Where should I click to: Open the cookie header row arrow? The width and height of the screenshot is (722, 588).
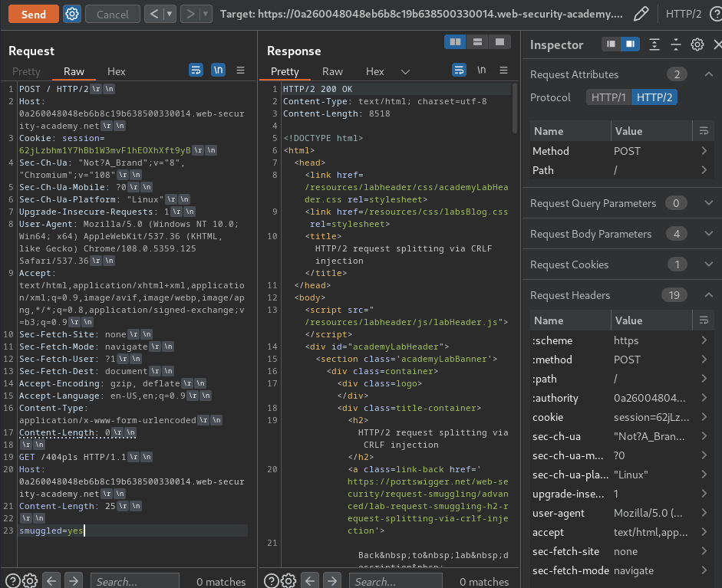[x=704, y=417]
